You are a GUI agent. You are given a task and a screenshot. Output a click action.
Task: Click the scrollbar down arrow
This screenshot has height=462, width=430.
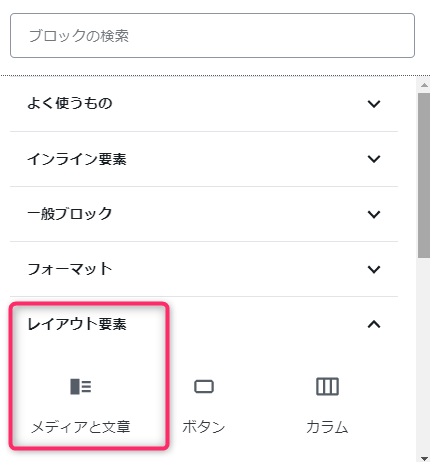(424, 458)
